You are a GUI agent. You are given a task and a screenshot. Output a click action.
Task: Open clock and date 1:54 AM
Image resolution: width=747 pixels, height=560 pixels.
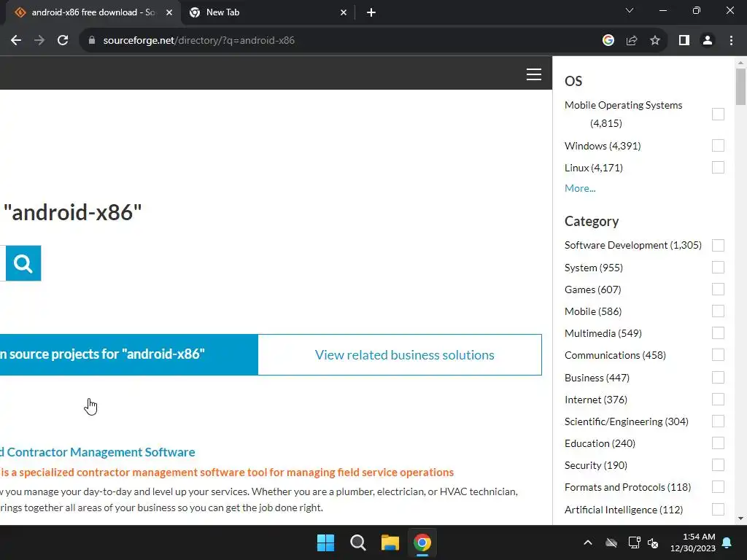[x=693, y=542]
